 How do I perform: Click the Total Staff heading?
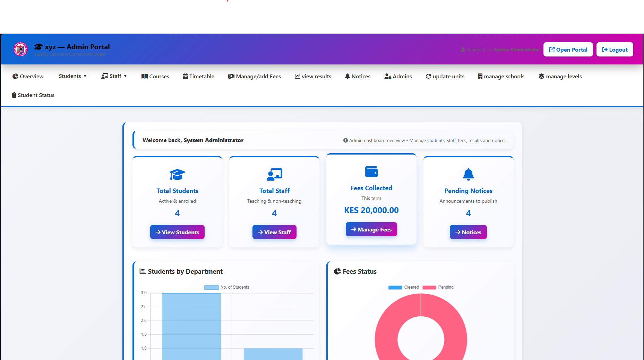pos(274,191)
